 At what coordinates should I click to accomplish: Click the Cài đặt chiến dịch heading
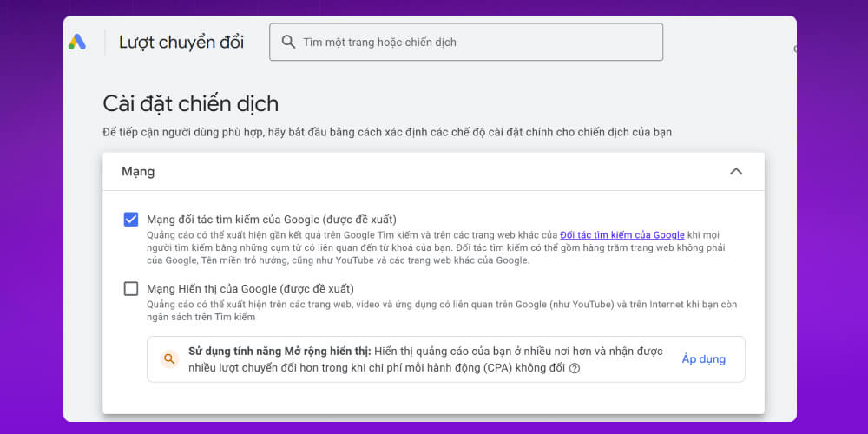pos(190,104)
